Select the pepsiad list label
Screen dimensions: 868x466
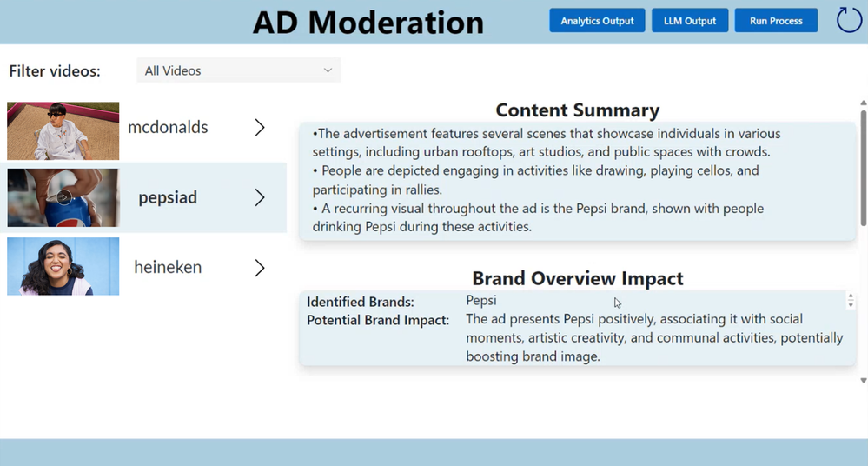pyautogui.click(x=168, y=197)
